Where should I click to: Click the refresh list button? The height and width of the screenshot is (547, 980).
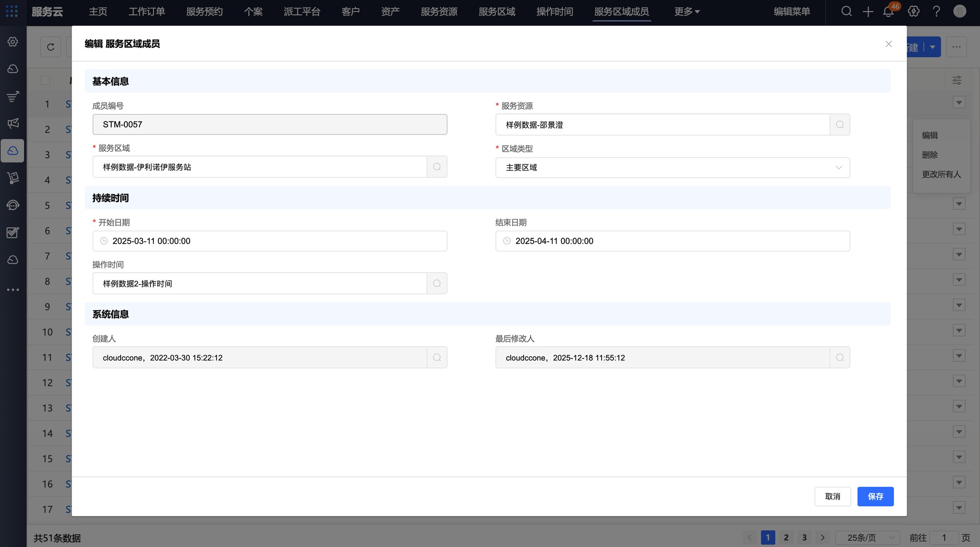click(x=50, y=47)
